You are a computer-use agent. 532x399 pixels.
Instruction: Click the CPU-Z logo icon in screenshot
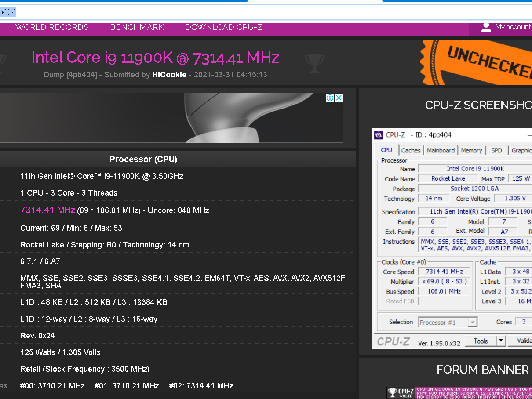[379, 135]
